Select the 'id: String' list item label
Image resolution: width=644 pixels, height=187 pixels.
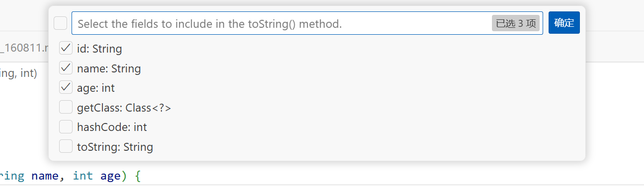99,49
